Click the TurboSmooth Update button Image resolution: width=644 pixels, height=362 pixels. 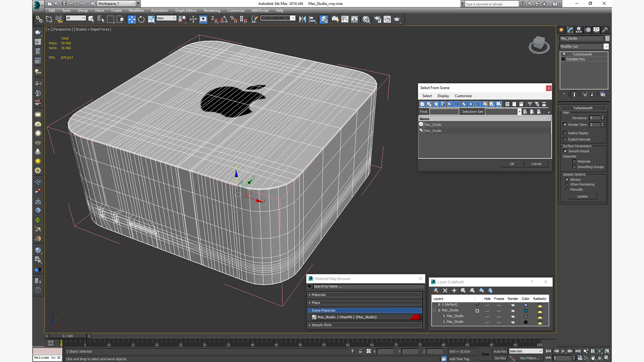click(582, 196)
